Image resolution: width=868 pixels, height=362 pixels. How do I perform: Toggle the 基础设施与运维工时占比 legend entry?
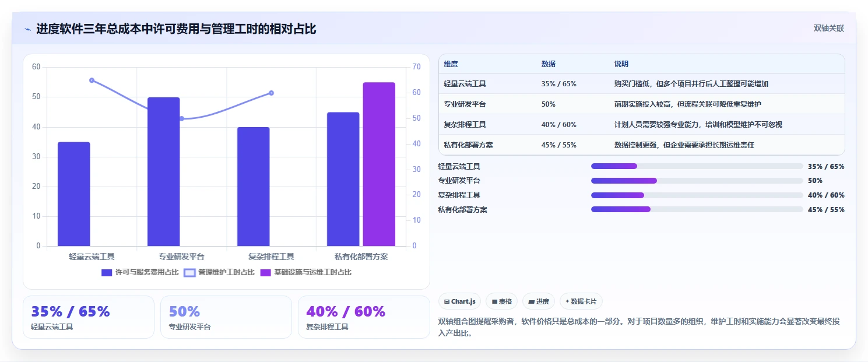click(x=305, y=272)
